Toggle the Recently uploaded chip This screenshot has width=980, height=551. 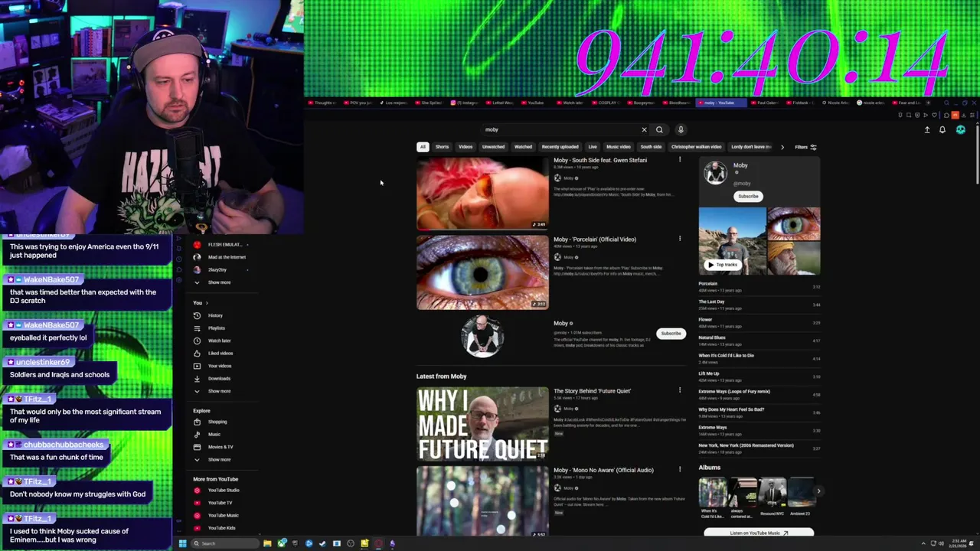tap(560, 147)
